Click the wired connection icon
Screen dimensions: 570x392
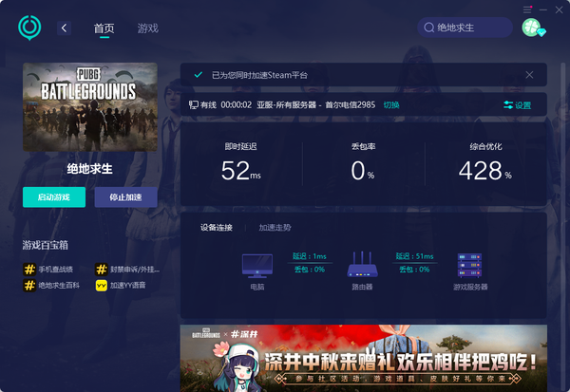193,105
